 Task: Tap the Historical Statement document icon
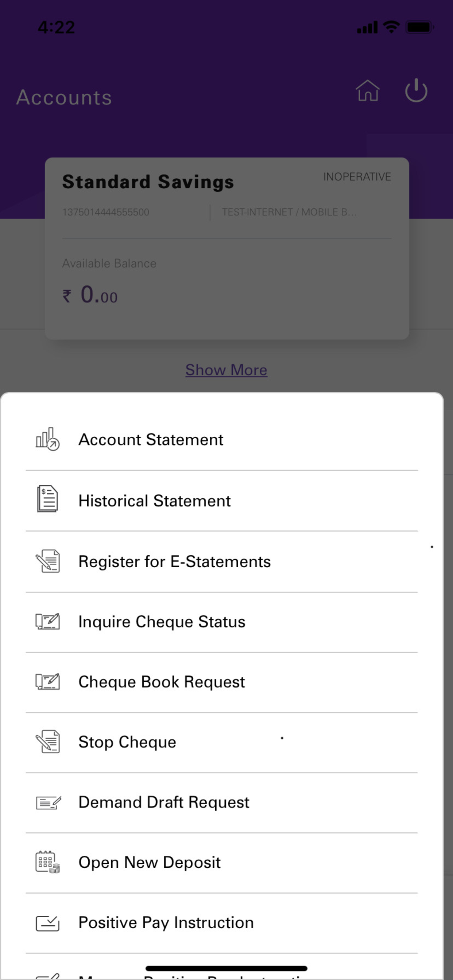click(47, 499)
